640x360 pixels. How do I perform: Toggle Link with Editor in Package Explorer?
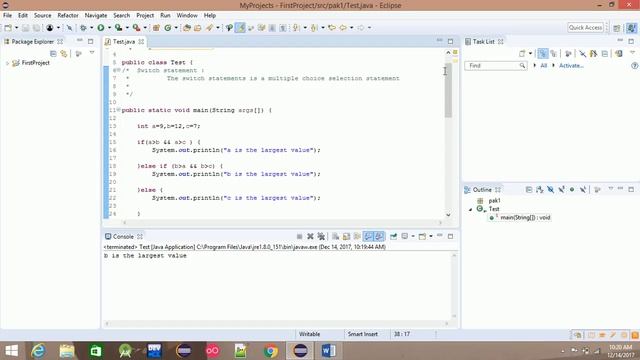[64, 53]
